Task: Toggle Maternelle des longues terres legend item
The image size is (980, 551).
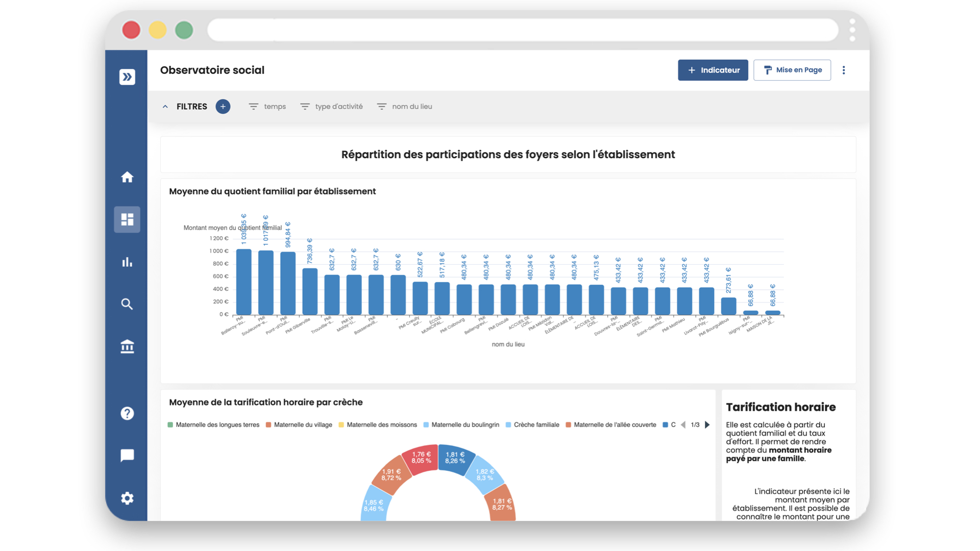Action: click(x=213, y=425)
